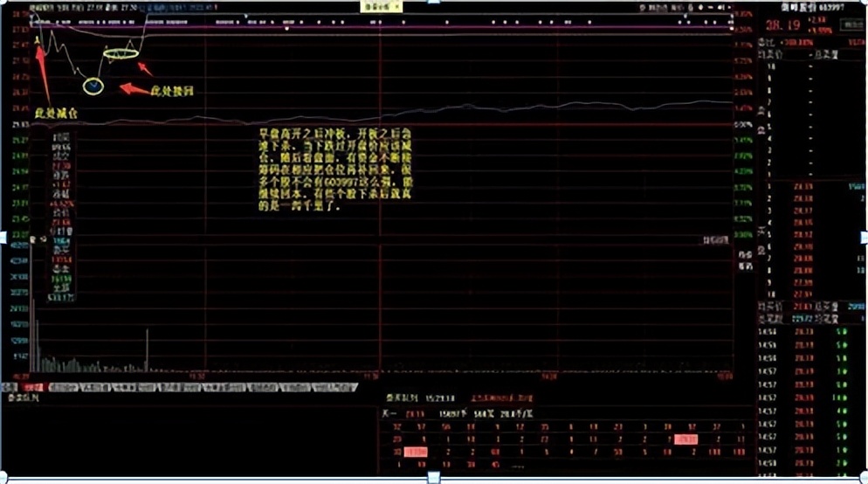Image resolution: width=868 pixels, height=484 pixels.
Task: Click the bordered button right of the price
Action: point(852,24)
